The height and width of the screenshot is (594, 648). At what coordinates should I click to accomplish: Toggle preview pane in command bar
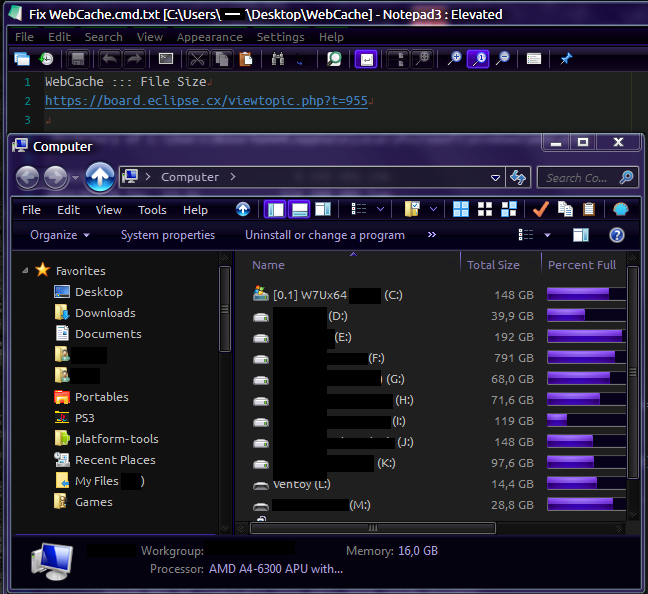(581, 235)
